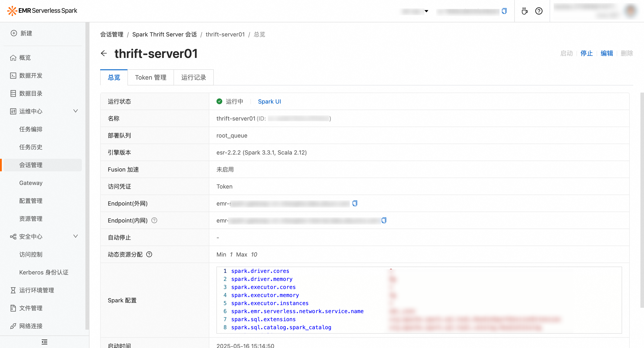
Task: Switch to the 运行记录 tab
Action: coord(193,77)
